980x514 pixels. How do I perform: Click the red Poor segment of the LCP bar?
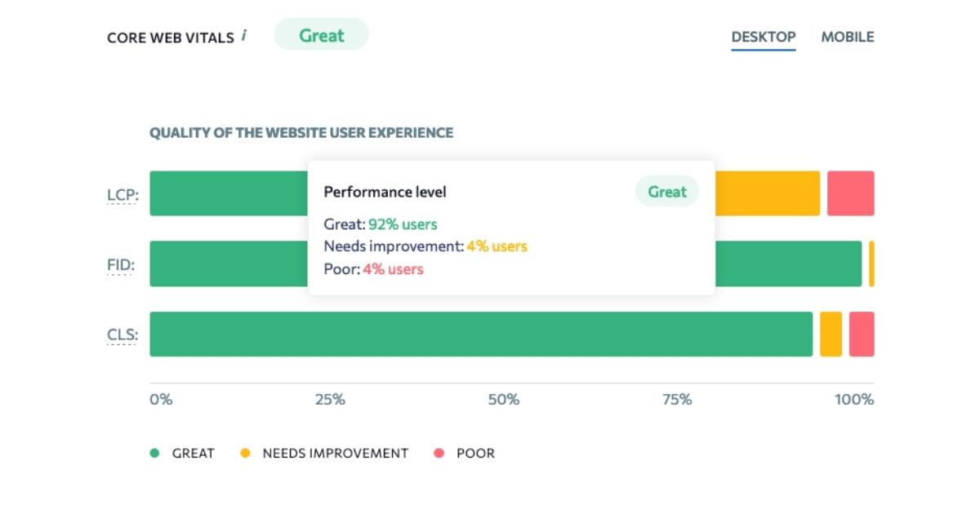[x=851, y=193]
